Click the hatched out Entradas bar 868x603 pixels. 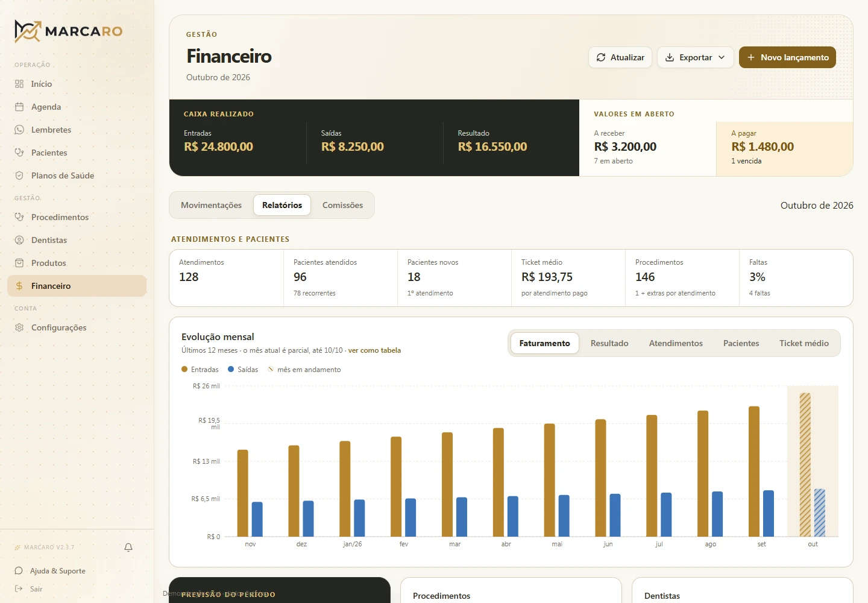point(805,465)
